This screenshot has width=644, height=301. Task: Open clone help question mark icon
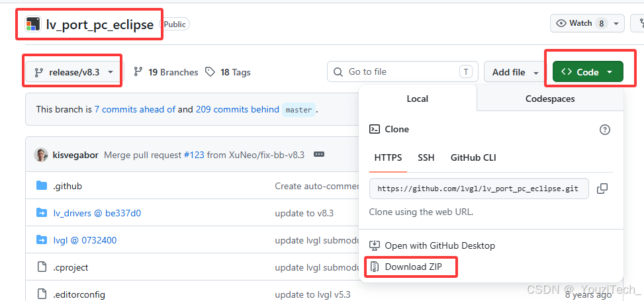604,130
